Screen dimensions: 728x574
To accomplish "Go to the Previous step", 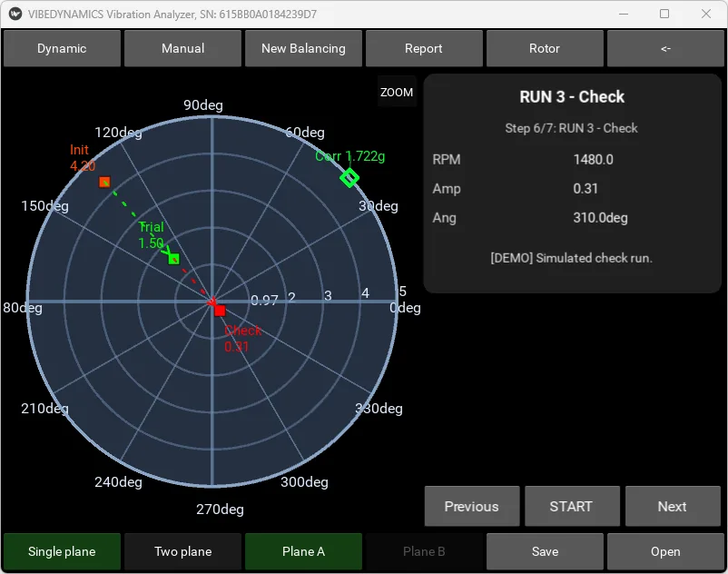I will pos(472,506).
